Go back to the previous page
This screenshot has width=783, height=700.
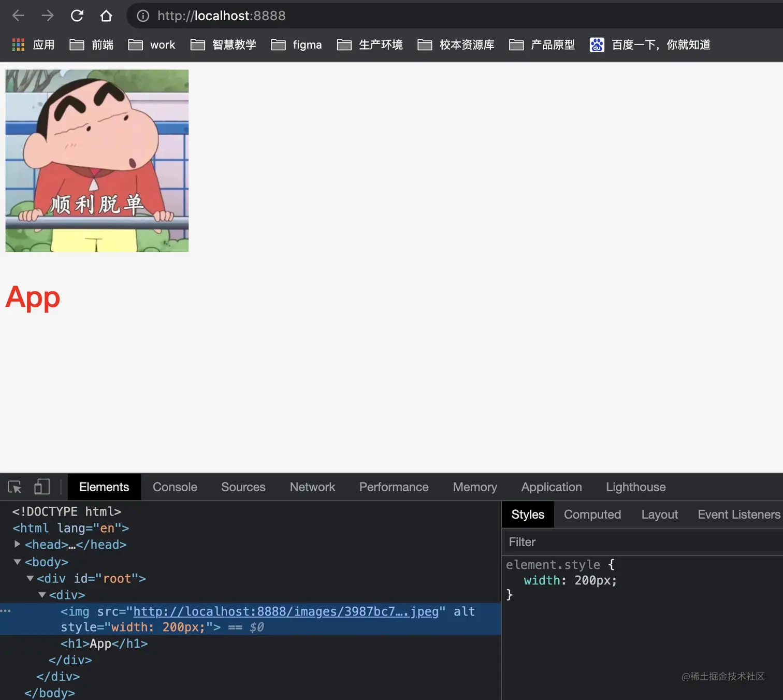(x=19, y=16)
